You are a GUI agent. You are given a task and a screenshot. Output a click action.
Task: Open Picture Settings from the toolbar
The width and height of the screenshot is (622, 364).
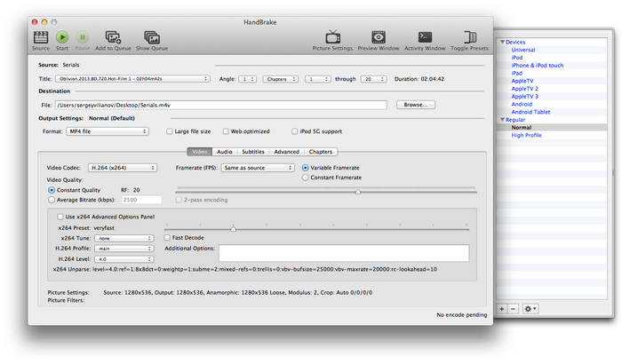point(333,36)
